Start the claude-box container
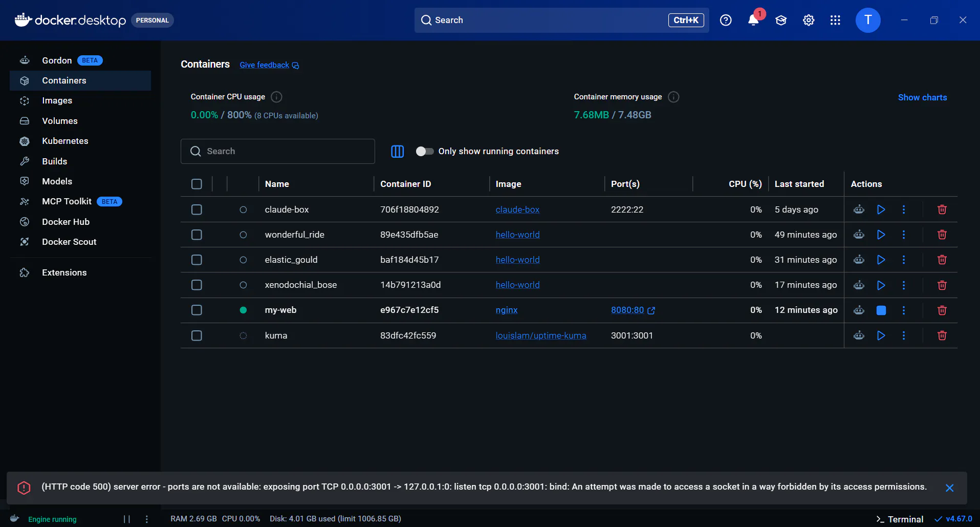Image resolution: width=980 pixels, height=527 pixels. 881,209
